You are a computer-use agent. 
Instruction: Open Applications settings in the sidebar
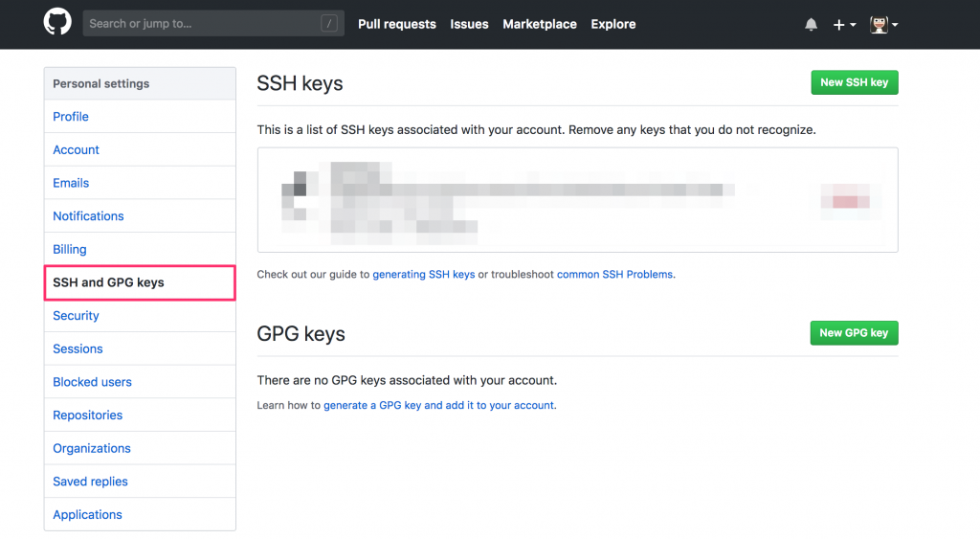coord(140,514)
